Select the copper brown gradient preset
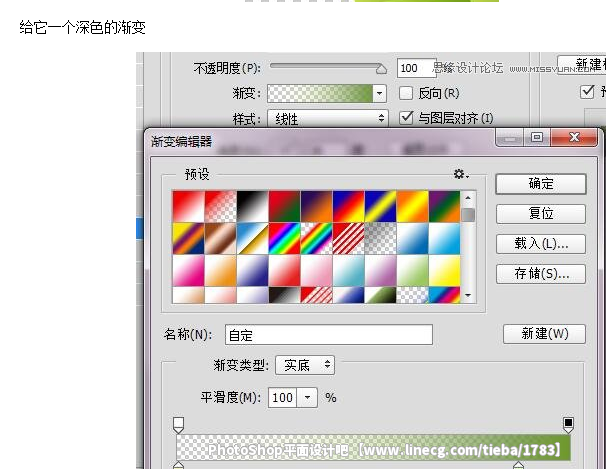 point(221,239)
